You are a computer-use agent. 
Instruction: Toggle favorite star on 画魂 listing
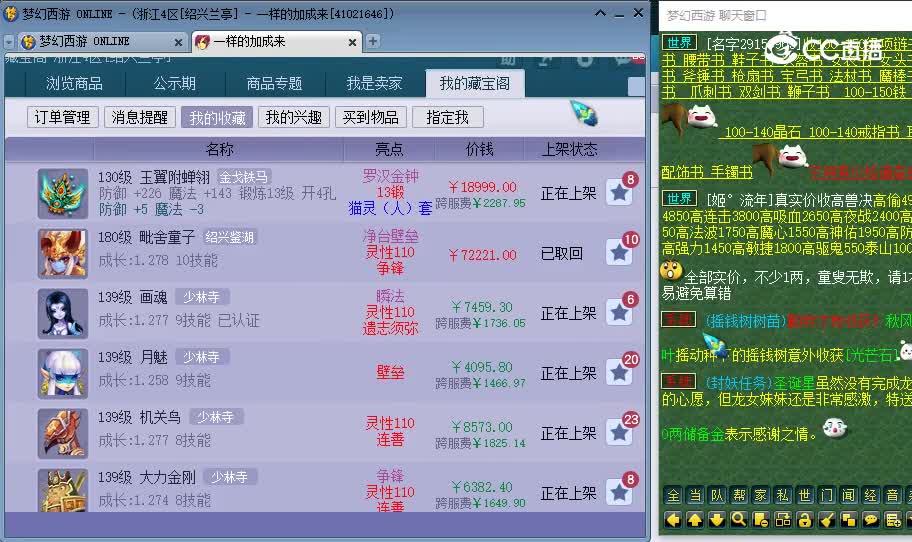pos(619,312)
